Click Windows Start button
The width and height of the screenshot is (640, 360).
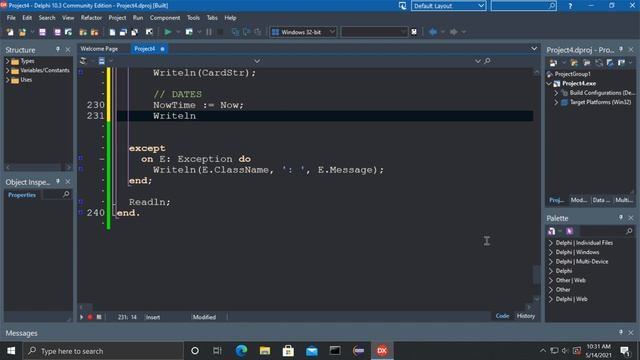(11, 351)
